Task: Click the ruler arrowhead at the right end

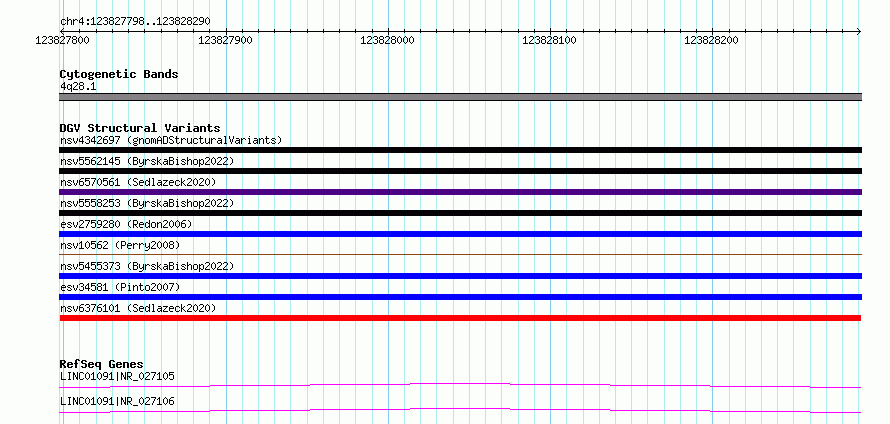Action: click(x=858, y=31)
